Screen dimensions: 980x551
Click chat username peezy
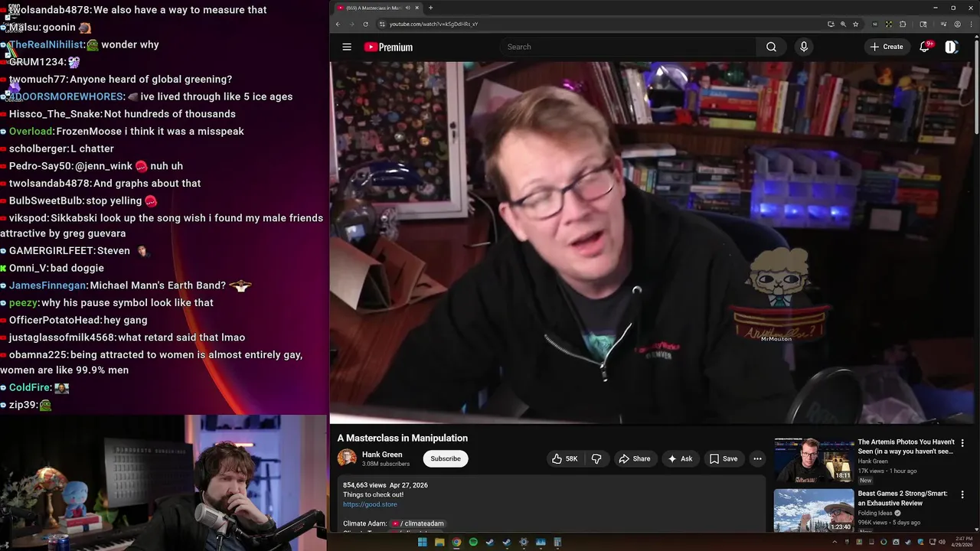pyautogui.click(x=23, y=303)
